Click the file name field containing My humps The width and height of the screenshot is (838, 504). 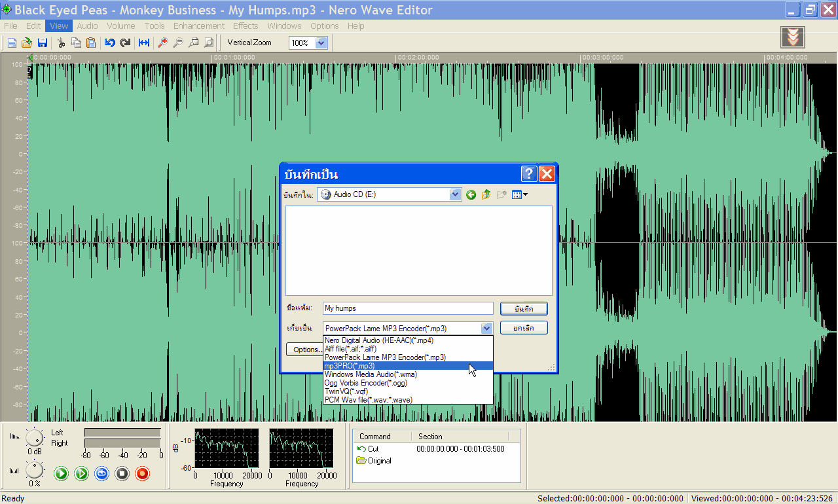[408, 308]
